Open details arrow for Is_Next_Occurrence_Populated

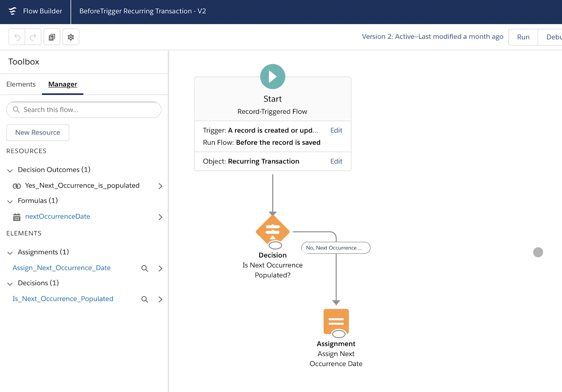(x=160, y=299)
